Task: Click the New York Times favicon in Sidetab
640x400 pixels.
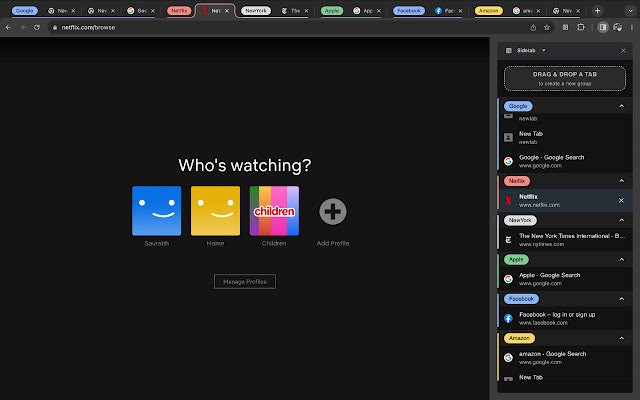Action: pos(508,240)
